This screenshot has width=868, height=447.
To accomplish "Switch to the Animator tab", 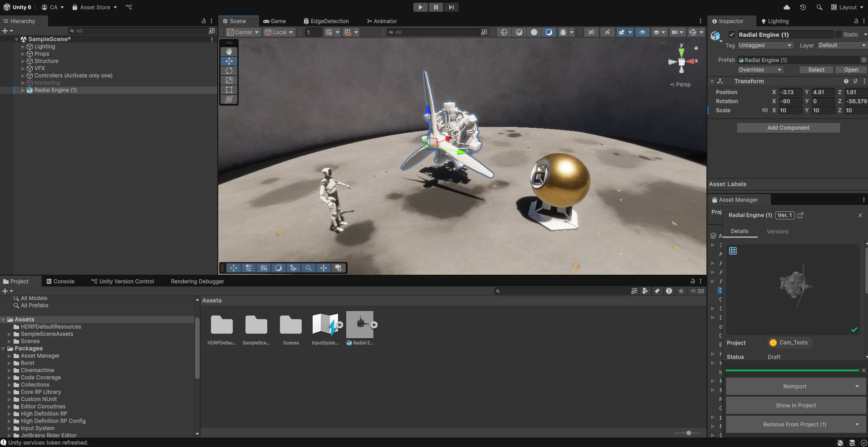I will click(382, 21).
